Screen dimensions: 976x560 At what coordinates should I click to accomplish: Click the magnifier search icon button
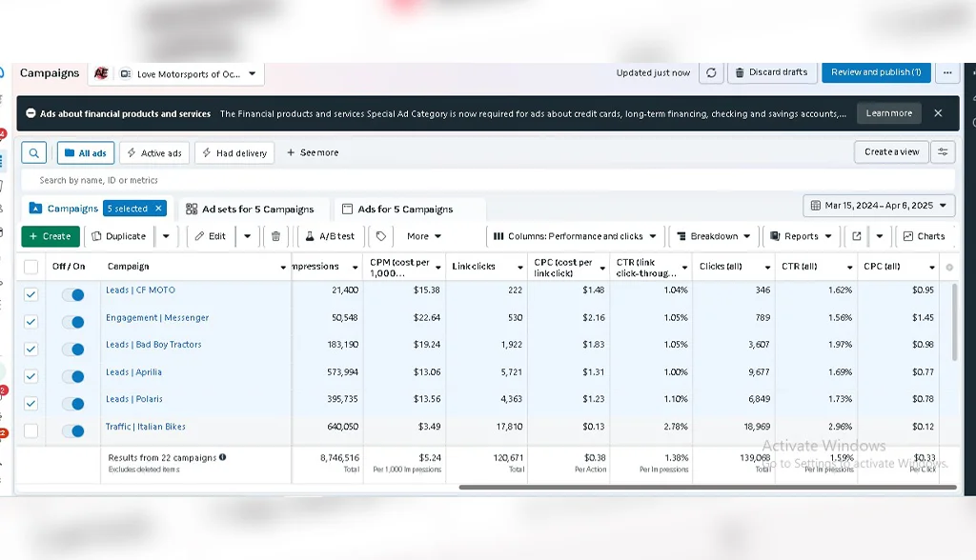33,152
